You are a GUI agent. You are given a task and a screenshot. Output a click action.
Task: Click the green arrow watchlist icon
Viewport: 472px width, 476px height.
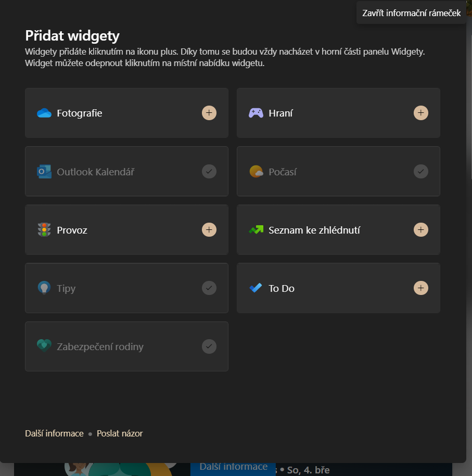click(x=256, y=229)
